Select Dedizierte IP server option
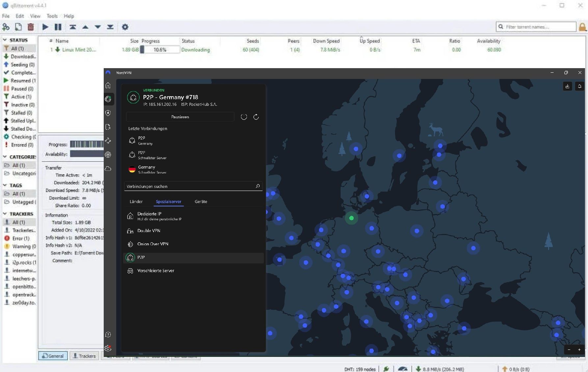Image resolution: width=588 pixels, height=372 pixels. [194, 216]
